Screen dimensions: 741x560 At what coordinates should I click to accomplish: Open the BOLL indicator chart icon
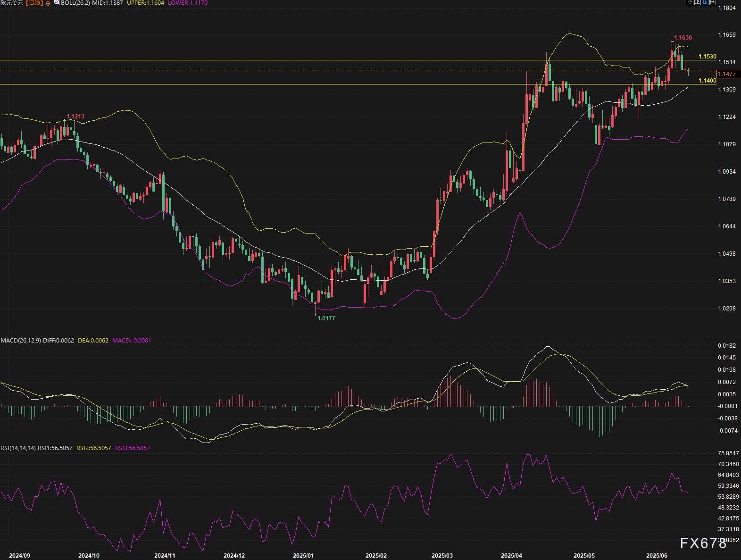tap(57, 3)
